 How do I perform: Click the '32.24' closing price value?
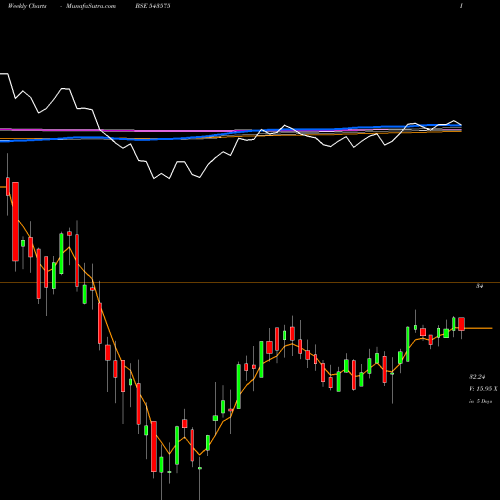coord(477,377)
